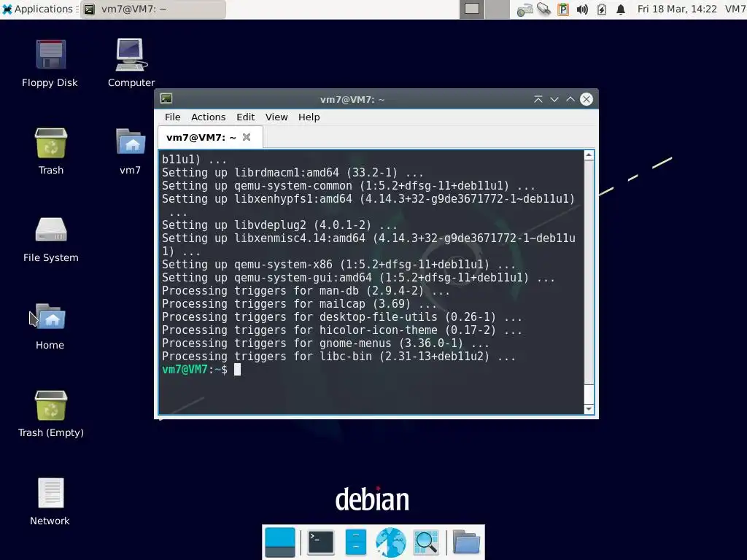Close the terminal window
Image resolution: width=747 pixels, height=560 pixels.
[x=587, y=99]
